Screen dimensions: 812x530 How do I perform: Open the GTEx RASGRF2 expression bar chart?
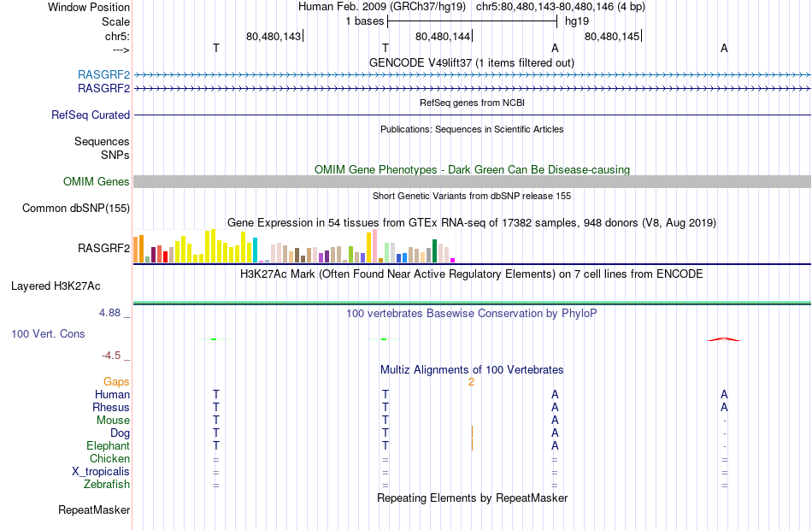point(294,246)
